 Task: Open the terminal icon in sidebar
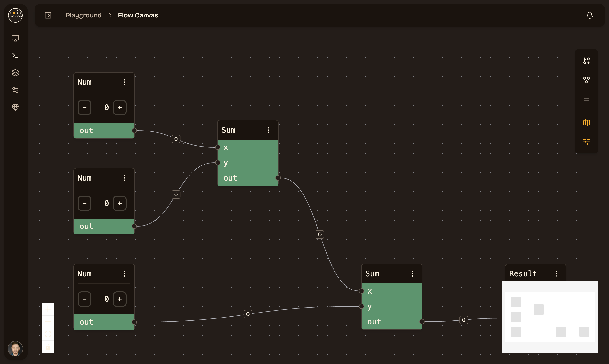[15, 56]
